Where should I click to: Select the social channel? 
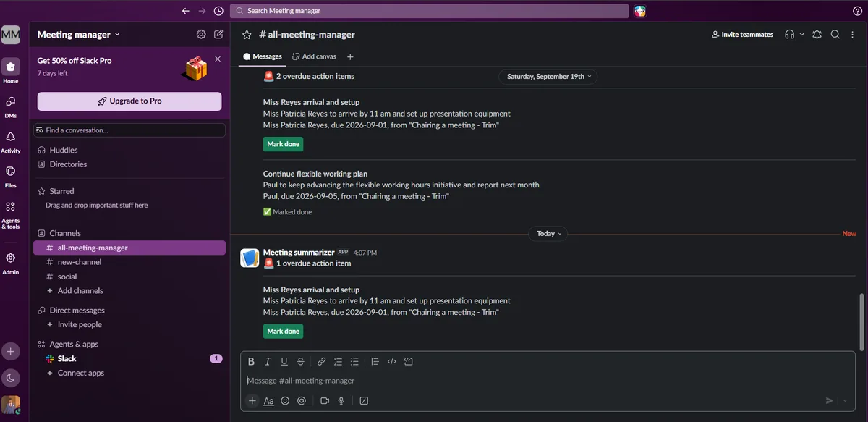(129, 277)
